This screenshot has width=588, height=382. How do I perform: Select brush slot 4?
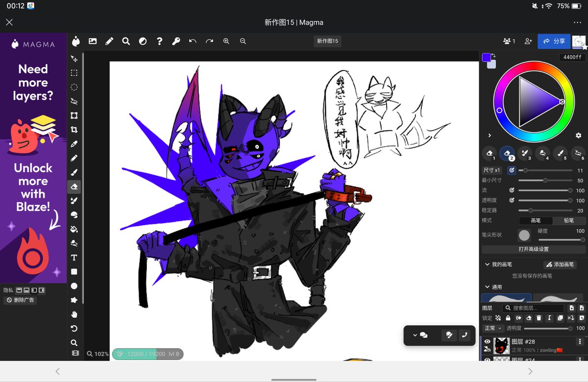click(542, 153)
